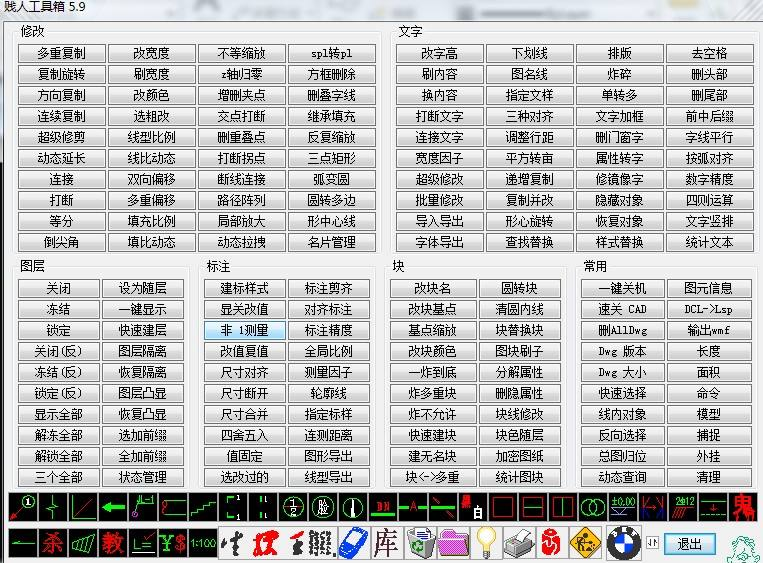Screen dimensions: 764x563
Task: Click the BMW logo icon
Action: coord(623,543)
